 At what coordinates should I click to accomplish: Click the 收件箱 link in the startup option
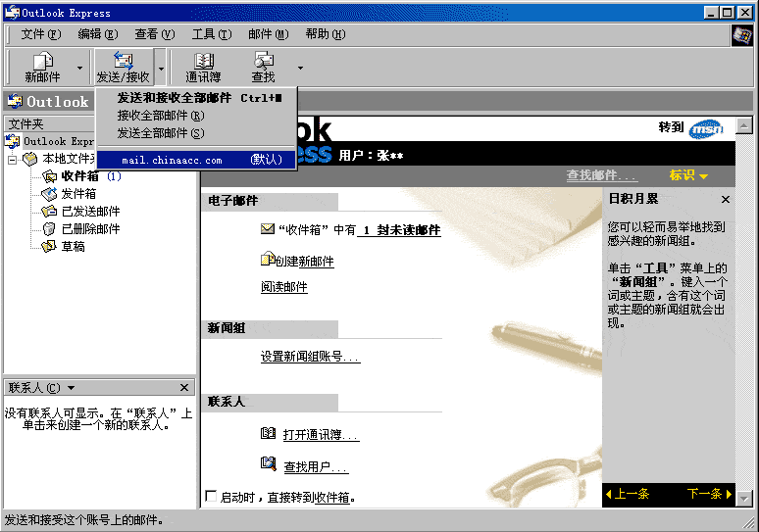click(x=332, y=497)
